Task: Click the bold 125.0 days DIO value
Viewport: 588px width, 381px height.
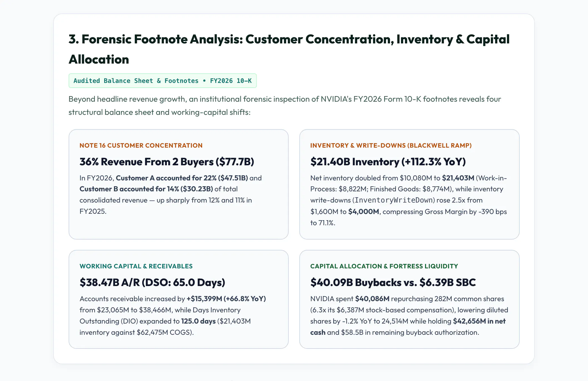Action: [198, 321]
